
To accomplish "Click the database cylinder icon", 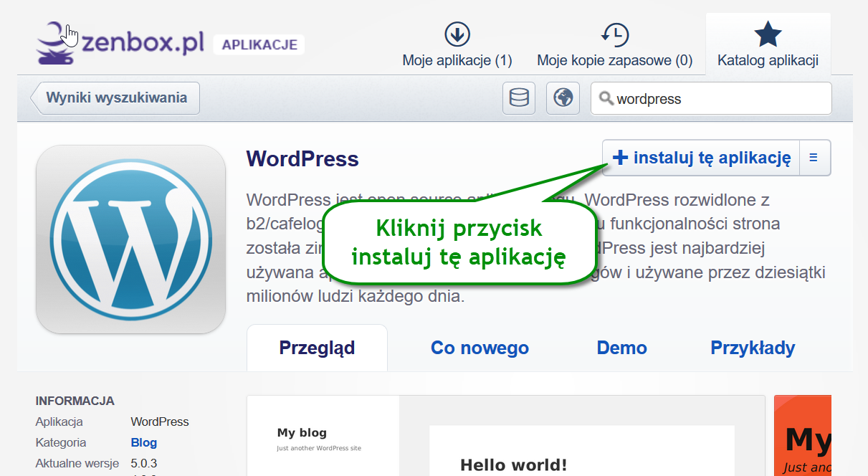I will (x=518, y=98).
